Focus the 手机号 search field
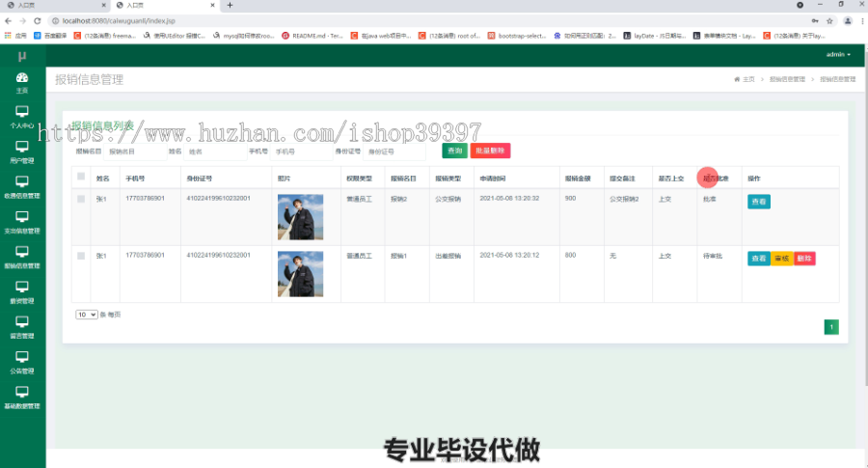The width and height of the screenshot is (868, 468). pos(301,151)
